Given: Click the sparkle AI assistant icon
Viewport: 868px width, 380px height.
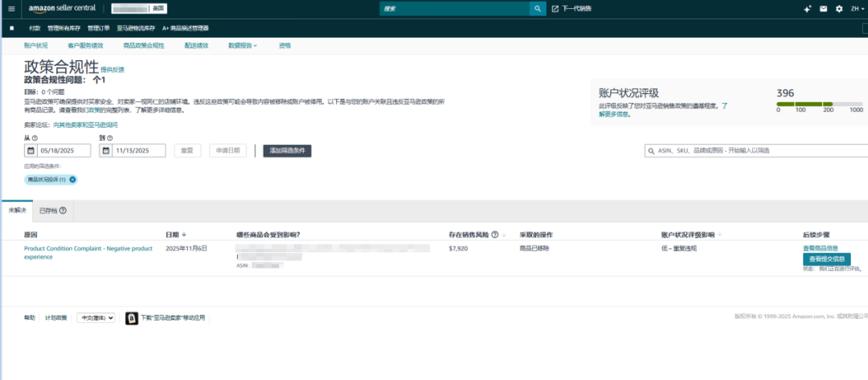Looking at the screenshot, I should click(x=808, y=9).
